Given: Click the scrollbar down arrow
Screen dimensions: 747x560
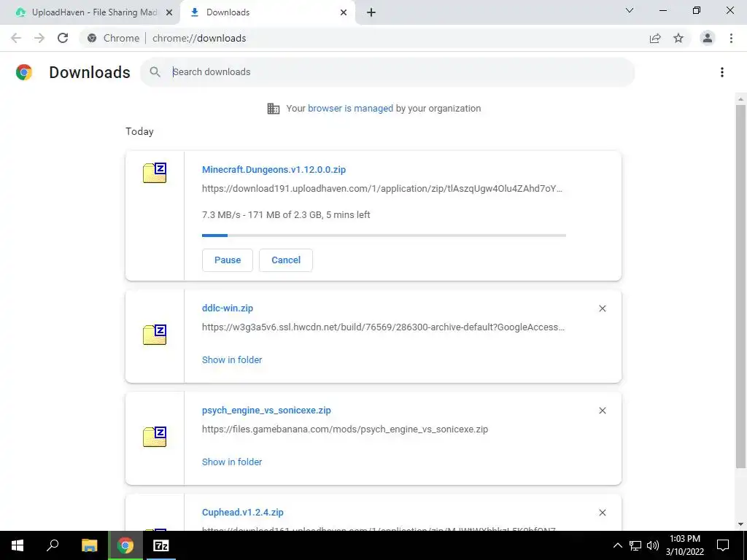Looking at the screenshot, I should [x=740, y=524].
